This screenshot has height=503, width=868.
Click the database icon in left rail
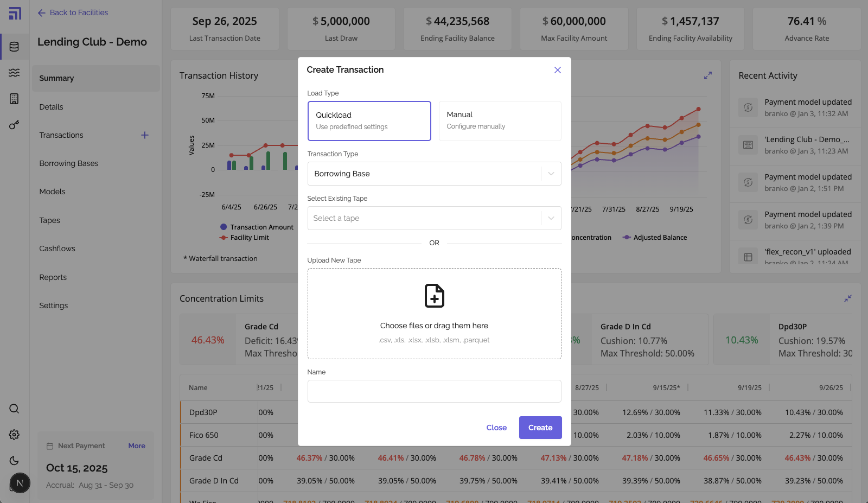pyautogui.click(x=15, y=47)
